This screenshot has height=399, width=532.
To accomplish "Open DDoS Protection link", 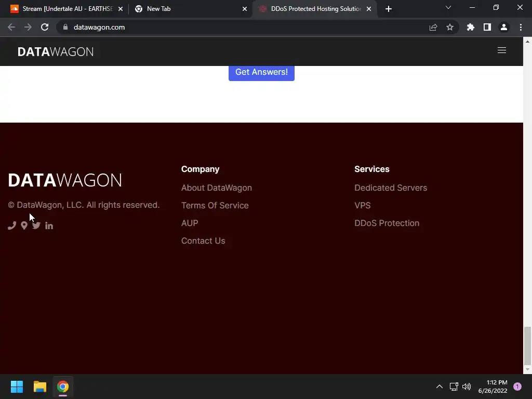I will coord(387,223).
